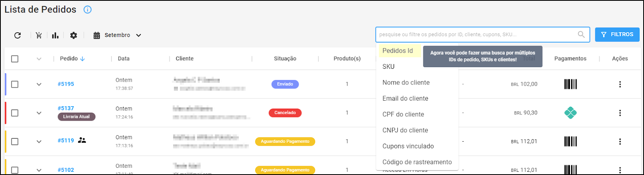Check the box for order #5137
The width and height of the screenshot is (644, 175).
15,113
